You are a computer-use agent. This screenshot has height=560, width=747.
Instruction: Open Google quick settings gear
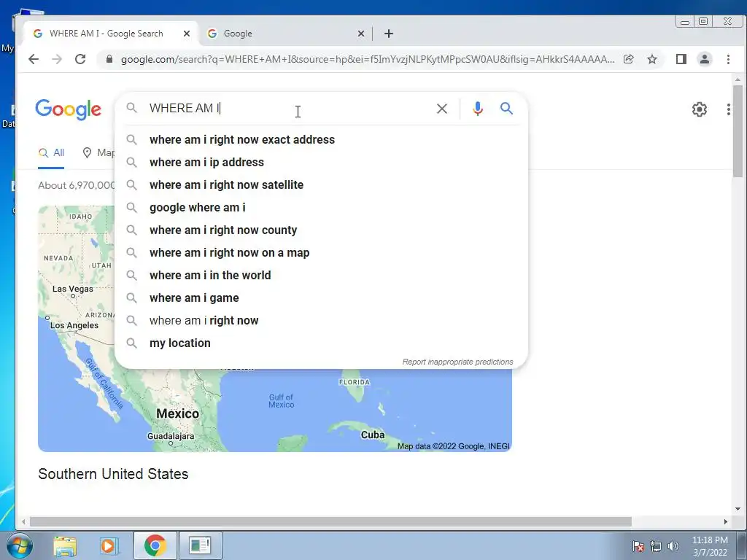pos(699,109)
